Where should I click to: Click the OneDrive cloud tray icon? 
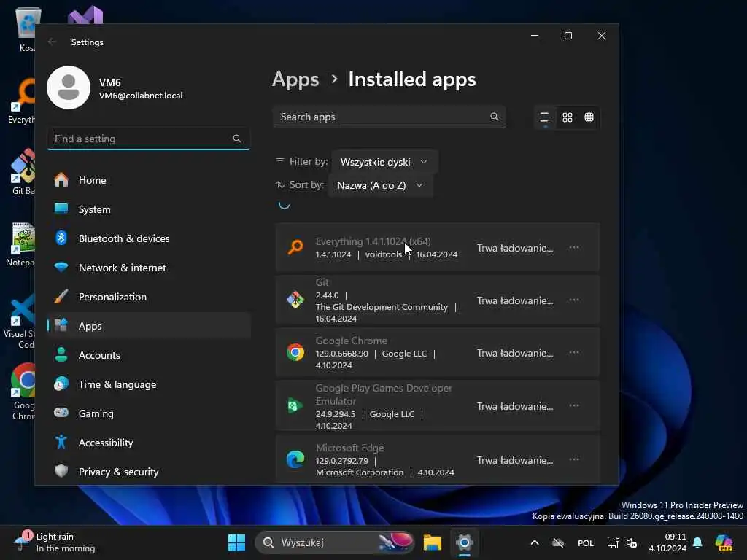coord(558,542)
